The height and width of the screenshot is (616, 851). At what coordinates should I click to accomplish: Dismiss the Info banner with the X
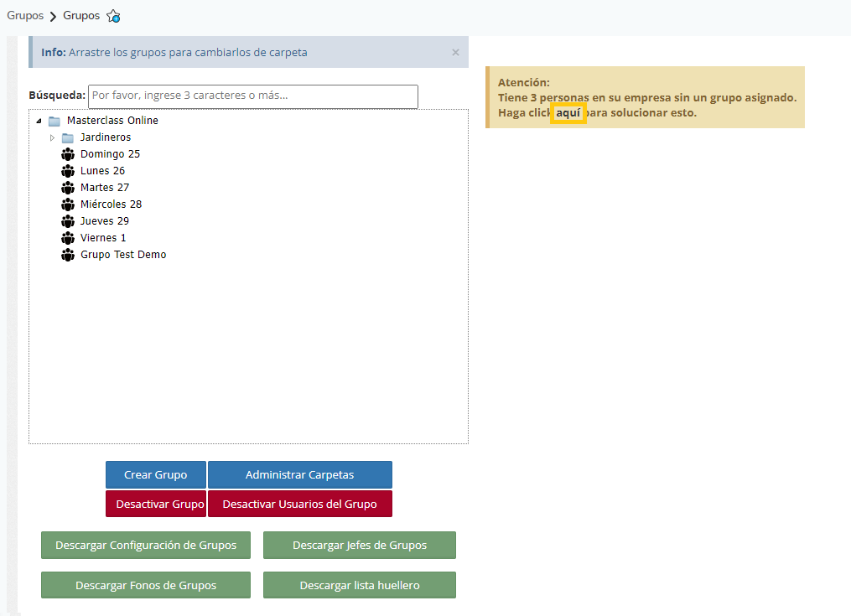(455, 52)
